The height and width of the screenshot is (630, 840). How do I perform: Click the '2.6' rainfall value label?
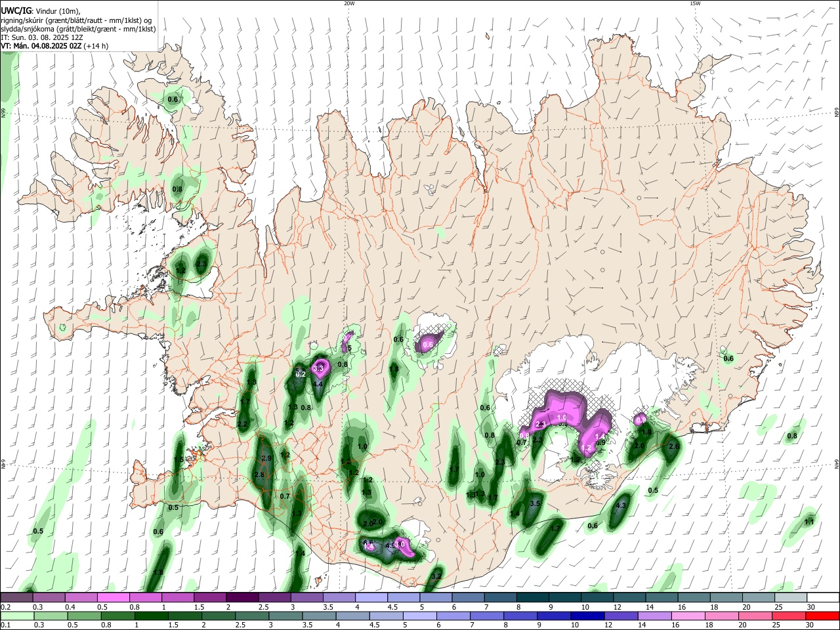point(673,447)
